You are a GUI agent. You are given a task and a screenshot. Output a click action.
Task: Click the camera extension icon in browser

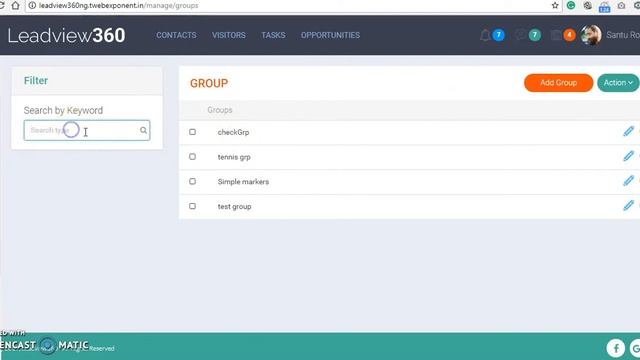tap(621, 6)
